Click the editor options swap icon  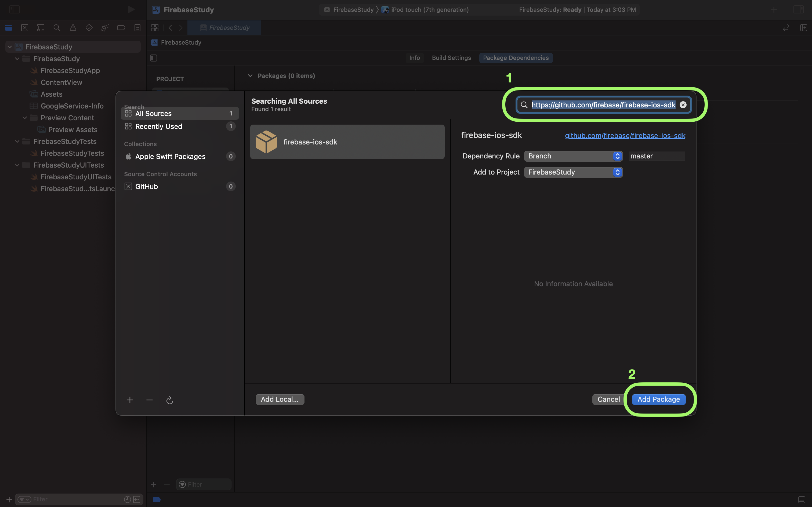(786, 28)
